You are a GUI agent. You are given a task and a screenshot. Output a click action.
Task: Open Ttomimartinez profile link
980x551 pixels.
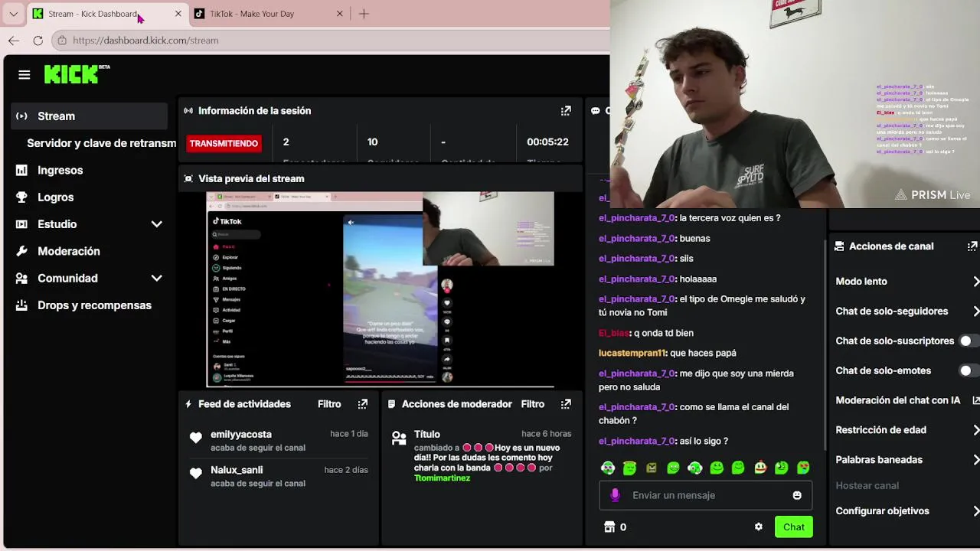pyautogui.click(x=442, y=478)
